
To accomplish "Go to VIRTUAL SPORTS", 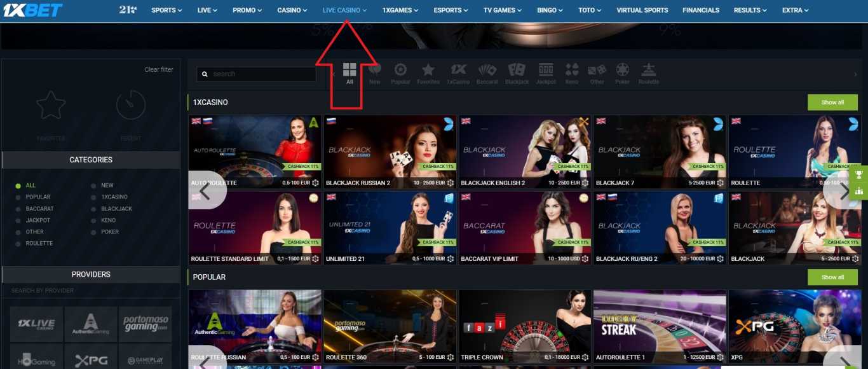I will pyautogui.click(x=642, y=10).
